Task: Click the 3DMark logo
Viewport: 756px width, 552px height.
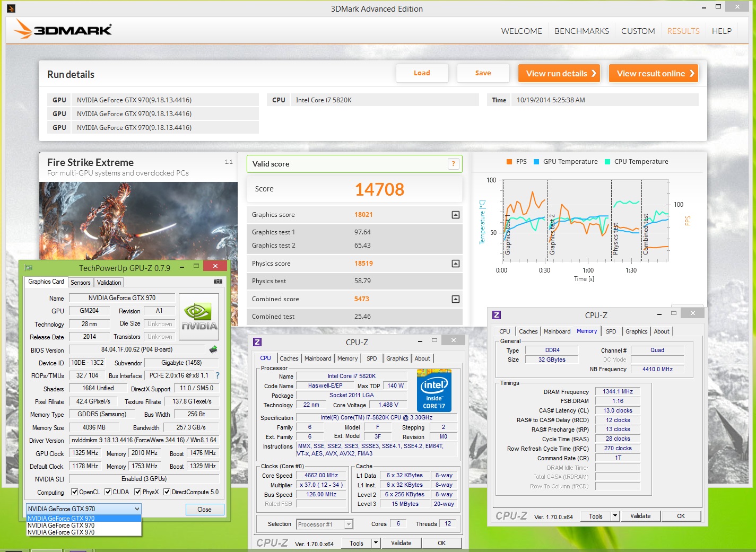Action: point(63,29)
